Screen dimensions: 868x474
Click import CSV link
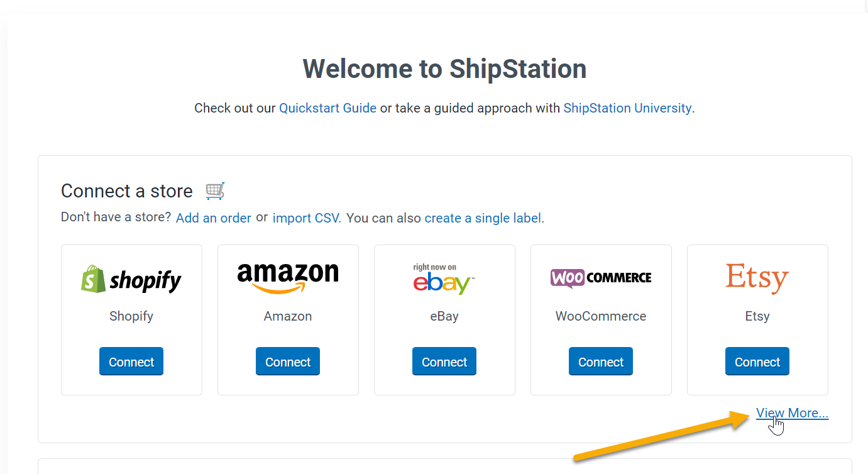(305, 218)
